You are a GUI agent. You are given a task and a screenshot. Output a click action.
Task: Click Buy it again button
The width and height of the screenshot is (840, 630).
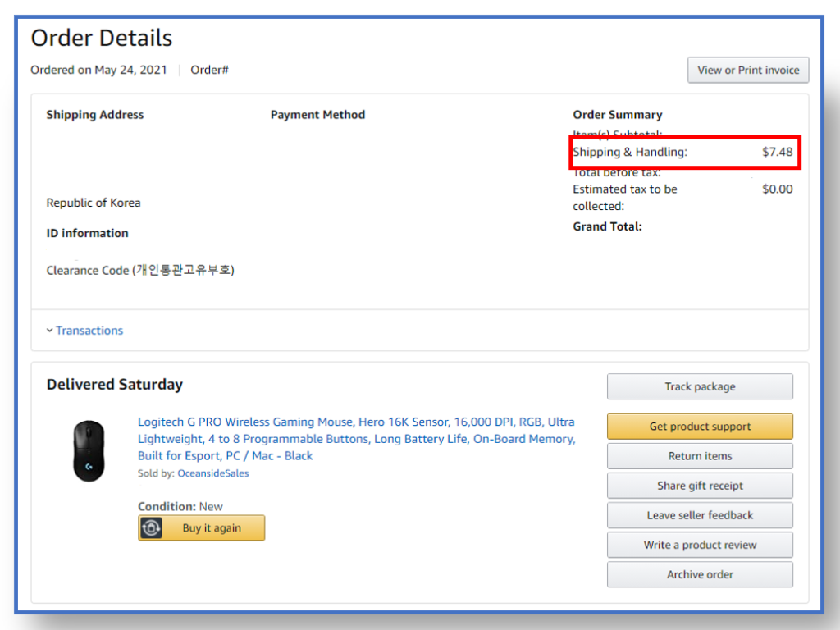pos(202,528)
